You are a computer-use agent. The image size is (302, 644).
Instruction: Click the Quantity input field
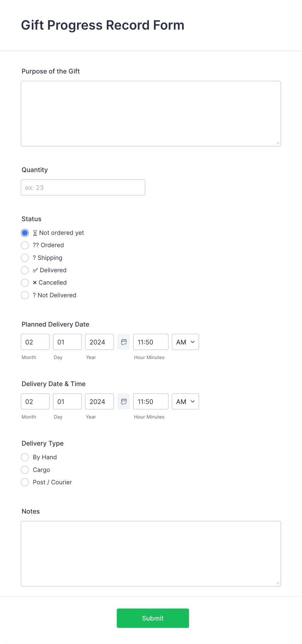tap(83, 187)
